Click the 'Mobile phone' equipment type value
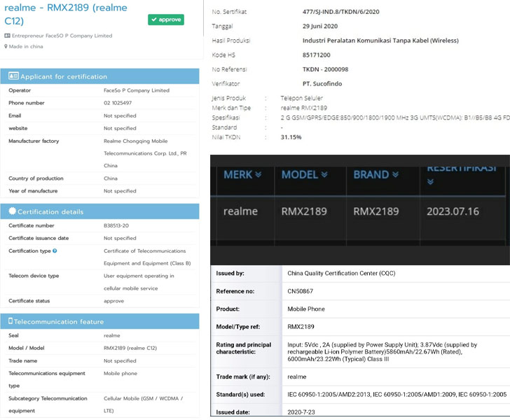 pos(120,373)
